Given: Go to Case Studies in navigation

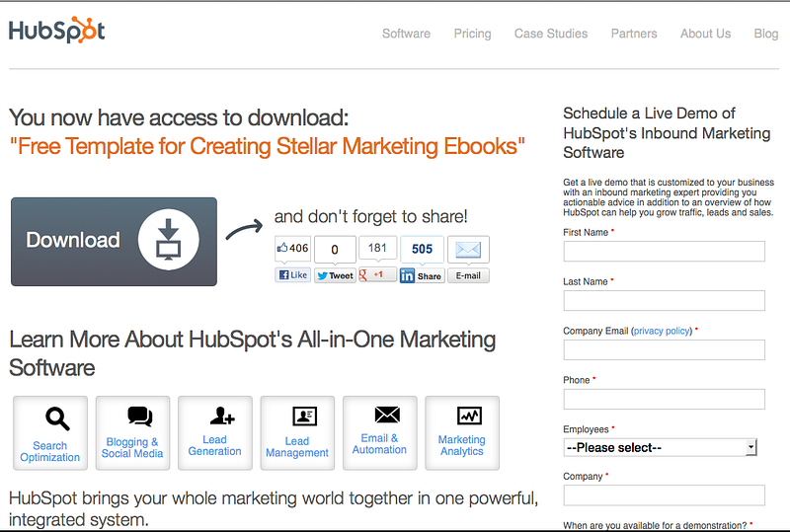Looking at the screenshot, I should 551,34.
